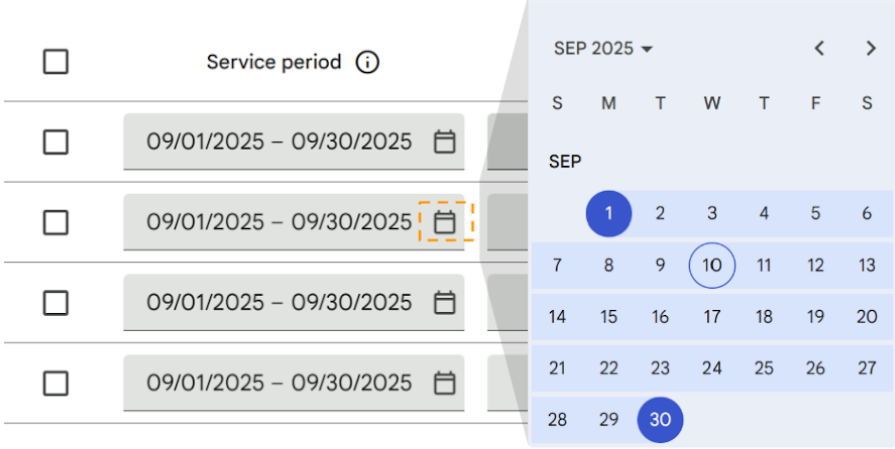Pick today's circled date 10
This screenshot has width=895, height=449.
coord(712,265)
